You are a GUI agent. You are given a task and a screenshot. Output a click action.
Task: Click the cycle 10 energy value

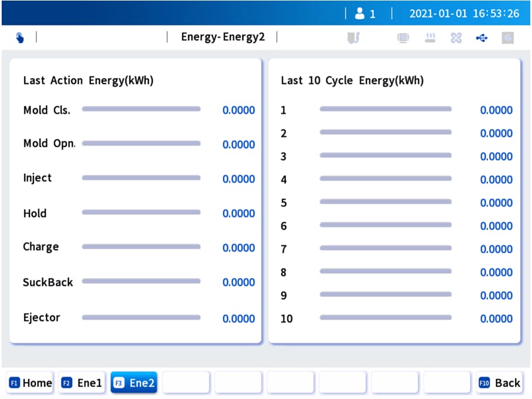(x=496, y=319)
